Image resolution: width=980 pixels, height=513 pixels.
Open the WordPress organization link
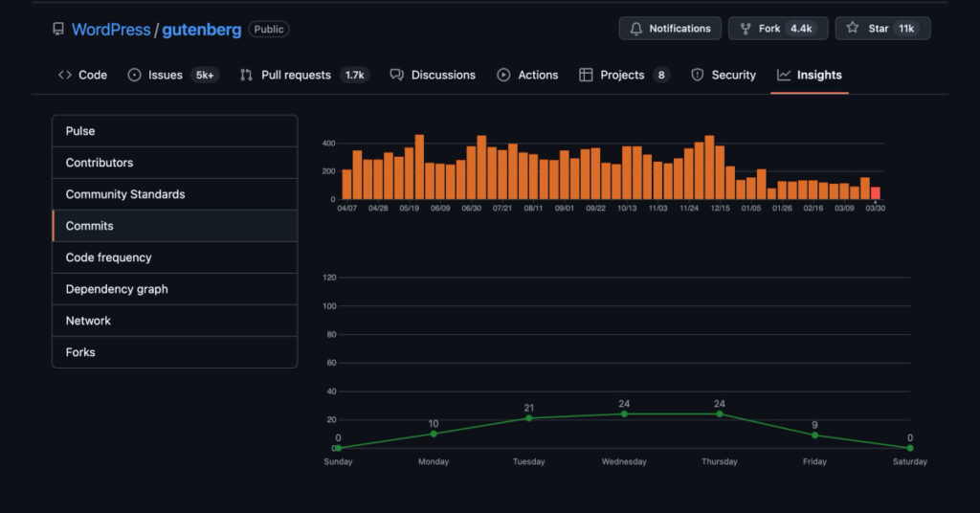pyautogui.click(x=111, y=30)
